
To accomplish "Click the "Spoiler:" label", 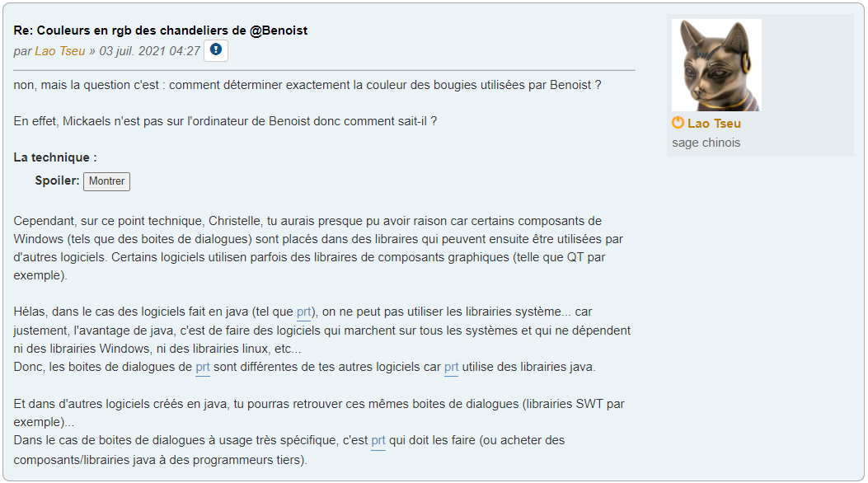I will pos(57,181).
